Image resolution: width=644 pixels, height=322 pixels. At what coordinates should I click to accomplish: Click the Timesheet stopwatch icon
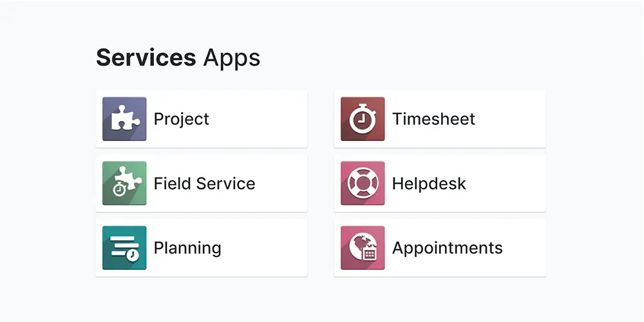(363, 119)
